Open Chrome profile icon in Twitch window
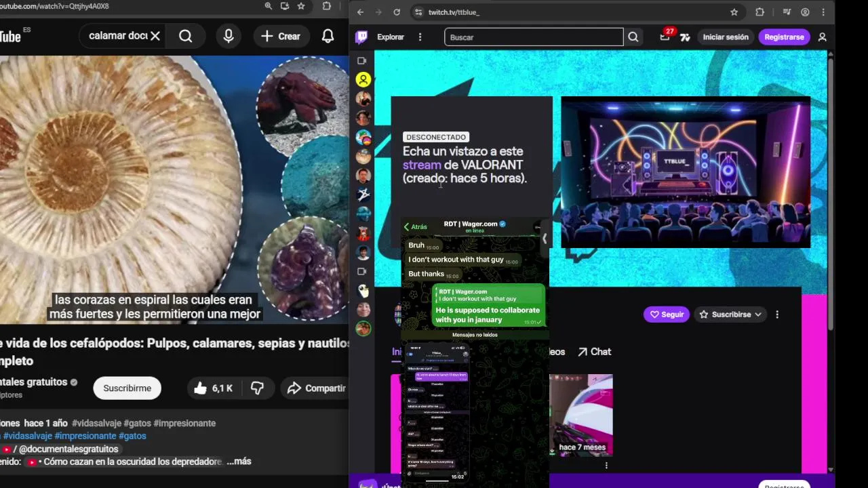The height and width of the screenshot is (488, 868). click(805, 12)
